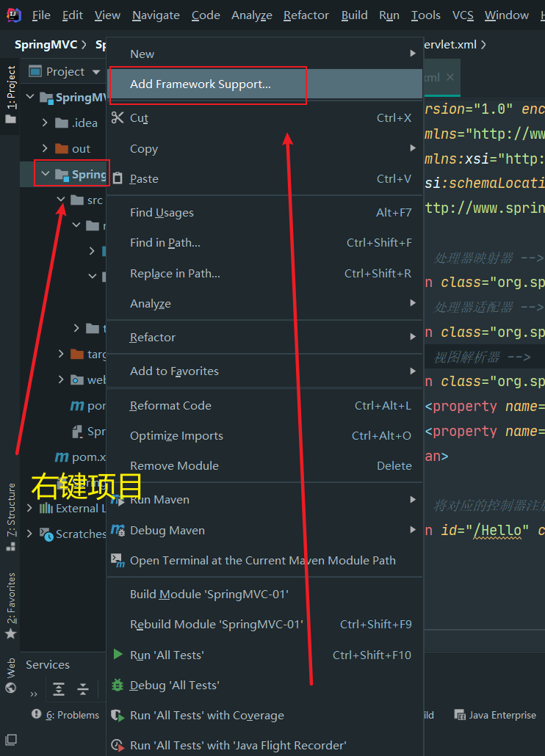The width and height of the screenshot is (545, 756).
Task: Choose Reformat Code
Action: click(264, 405)
